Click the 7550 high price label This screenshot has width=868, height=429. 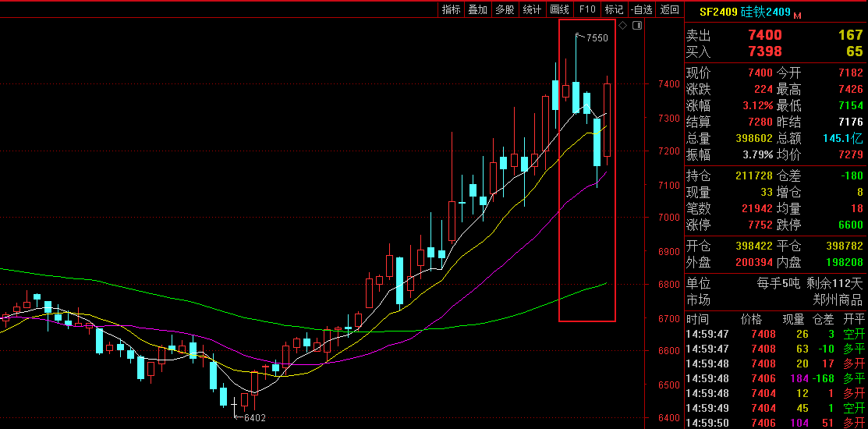point(597,37)
